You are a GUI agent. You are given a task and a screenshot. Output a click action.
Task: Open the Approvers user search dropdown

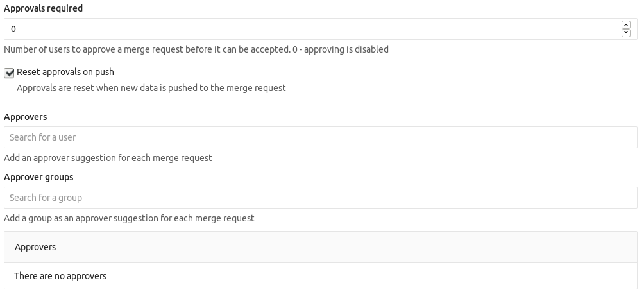pos(320,137)
